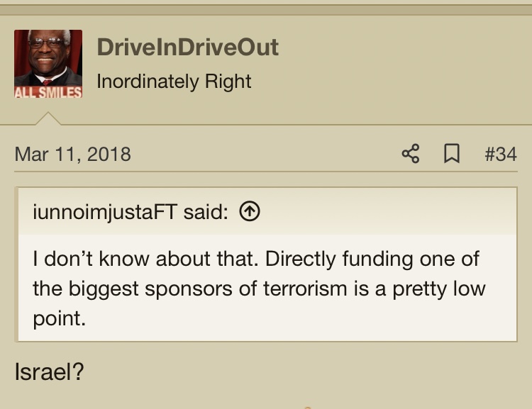Click the word "said:" in quote header
532x409 pixels.
[x=206, y=213]
